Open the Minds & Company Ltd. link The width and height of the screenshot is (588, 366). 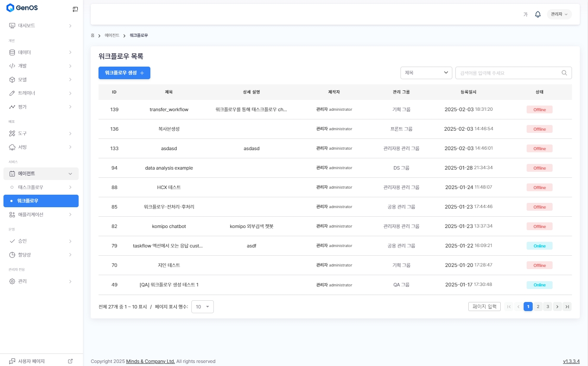150,361
